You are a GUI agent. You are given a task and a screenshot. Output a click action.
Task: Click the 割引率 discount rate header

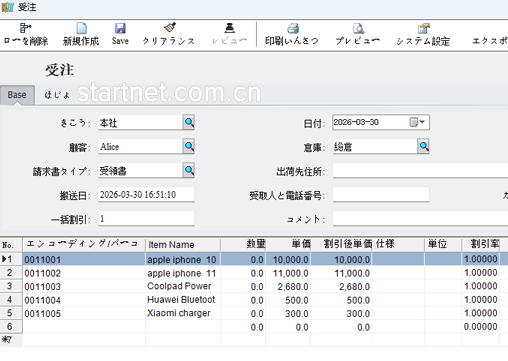(481, 245)
